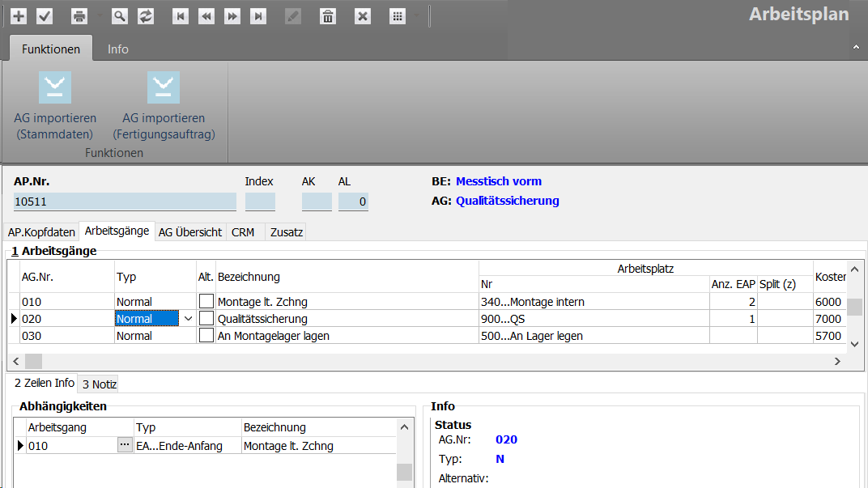This screenshot has height=488, width=868.
Task: Click the blue AG.Nr 020 status value
Action: (506, 439)
